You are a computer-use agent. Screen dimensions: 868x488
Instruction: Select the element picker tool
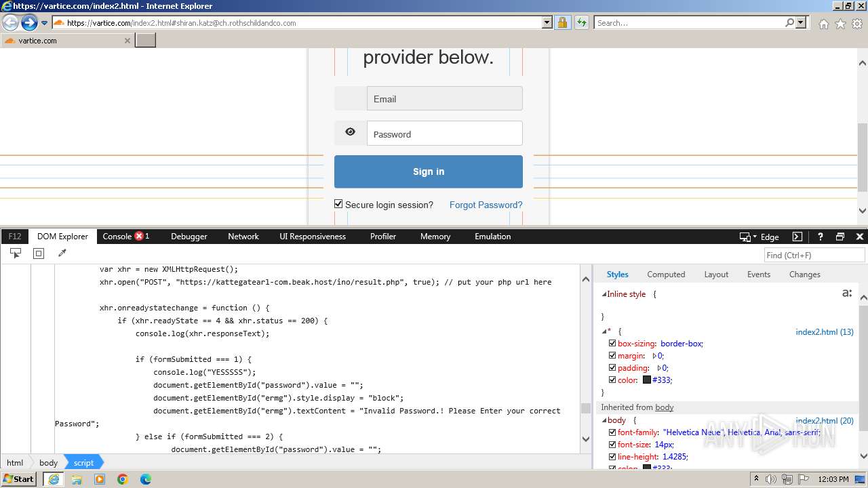point(16,253)
